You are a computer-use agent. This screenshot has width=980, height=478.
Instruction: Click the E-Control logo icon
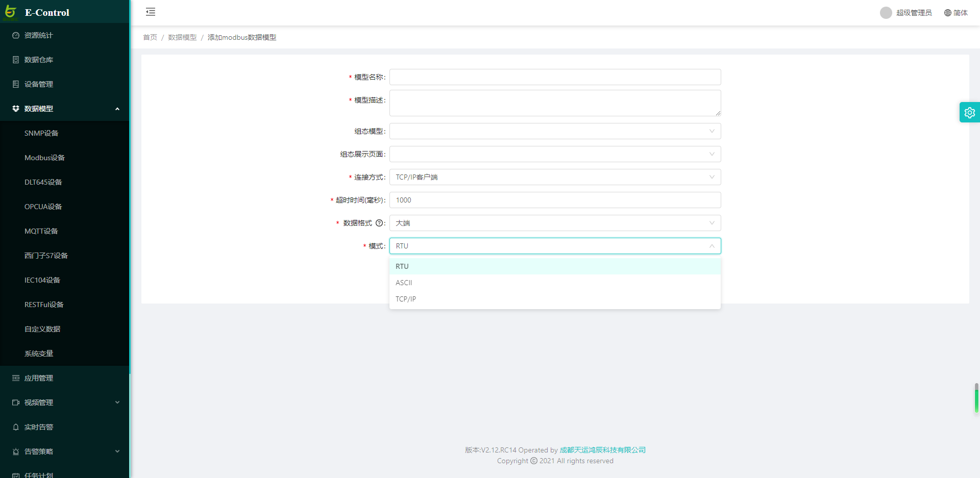tap(10, 12)
